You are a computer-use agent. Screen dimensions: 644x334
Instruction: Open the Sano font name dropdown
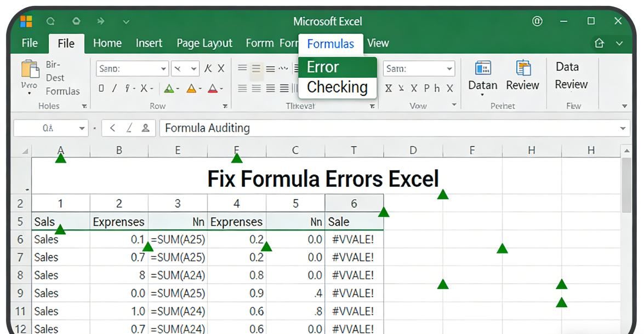click(x=163, y=68)
